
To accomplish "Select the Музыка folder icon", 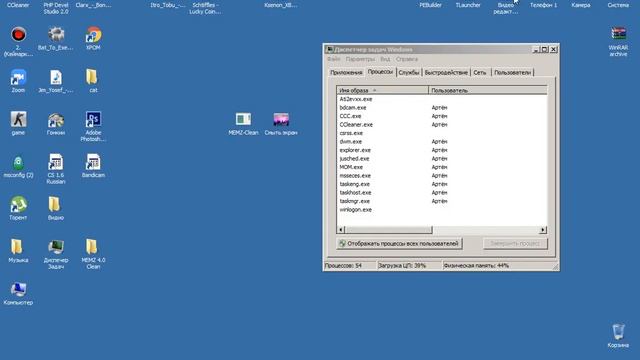I will pyautogui.click(x=17, y=247).
